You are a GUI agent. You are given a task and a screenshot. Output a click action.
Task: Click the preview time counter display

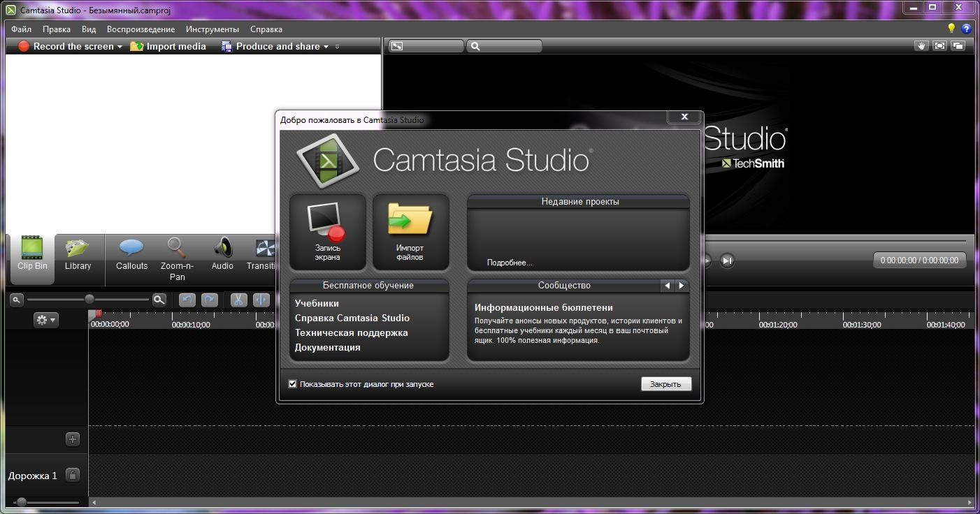pyautogui.click(x=919, y=260)
